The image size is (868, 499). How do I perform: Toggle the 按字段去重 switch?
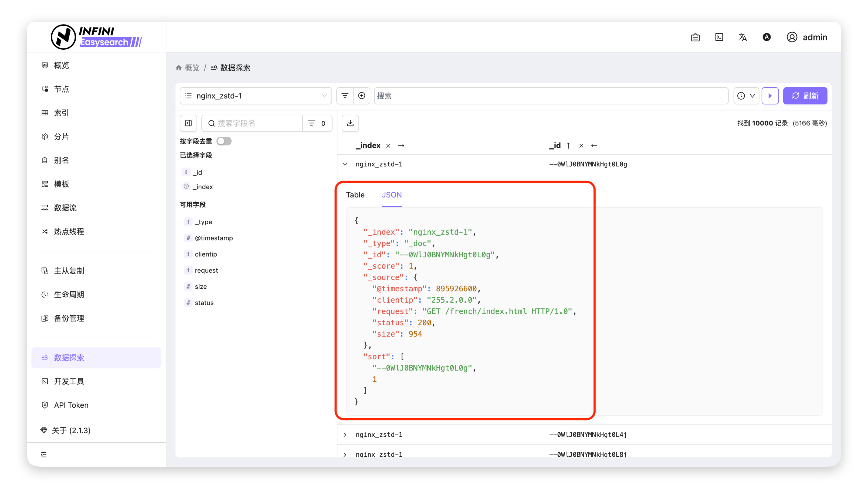[x=224, y=141]
